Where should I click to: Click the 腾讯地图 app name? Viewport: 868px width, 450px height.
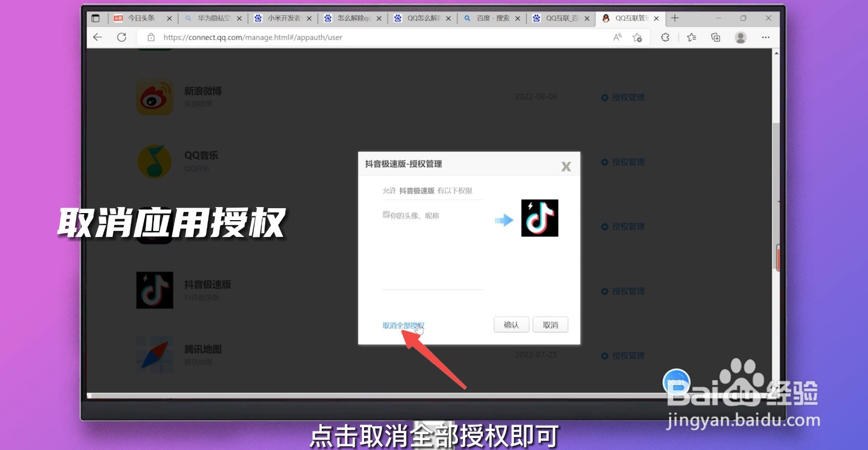pos(203,349)
